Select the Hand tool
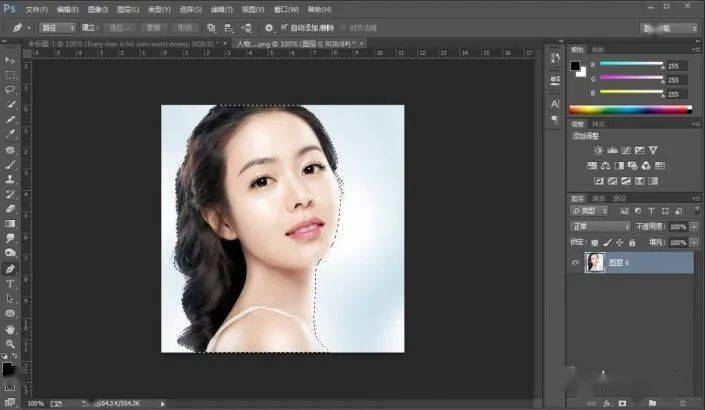The width and height of the screenshot is (705, 410). tap(10, 329)
